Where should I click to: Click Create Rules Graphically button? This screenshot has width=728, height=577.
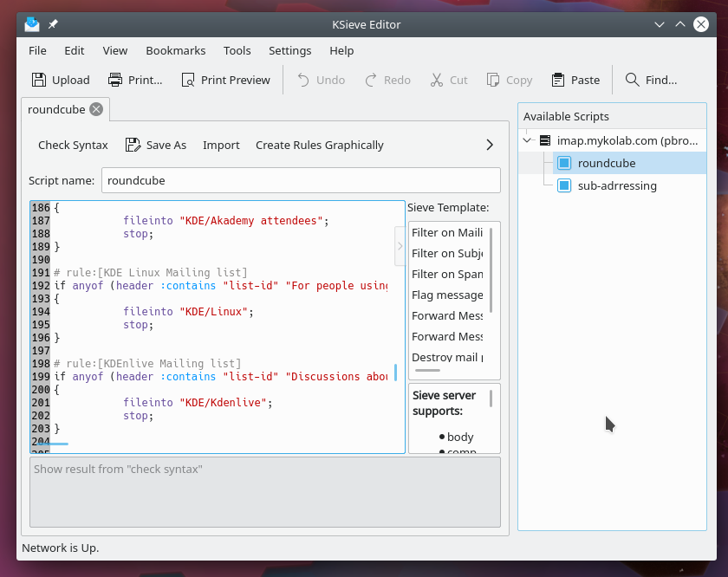pos(319,145)
